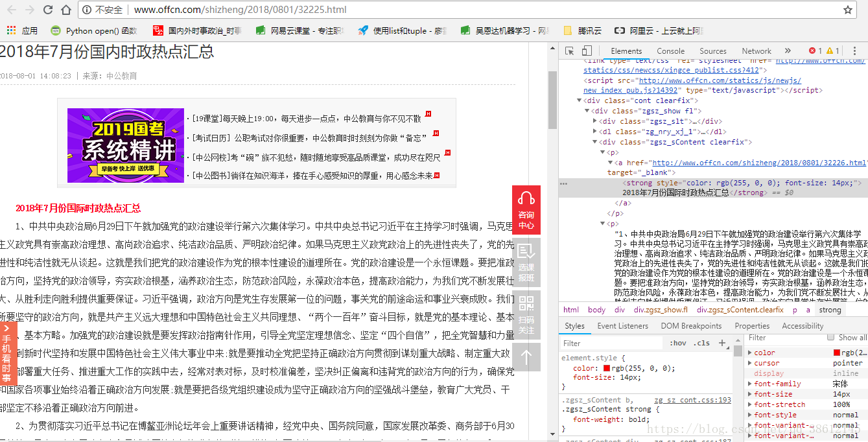Viewport: 868px width, 442px height.
Task: Open the Event Listeners tab
Action: click(622, 326)
